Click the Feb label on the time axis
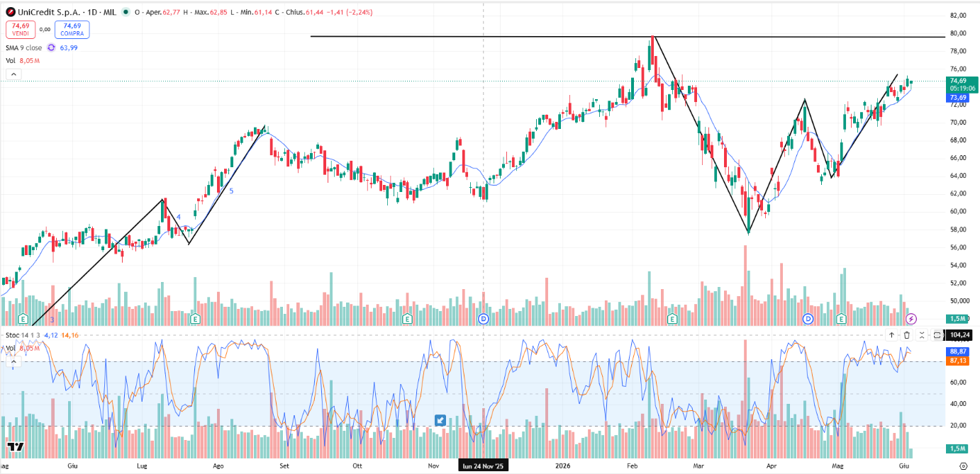This screenshot has width=980, height=474. pos(633,465)
